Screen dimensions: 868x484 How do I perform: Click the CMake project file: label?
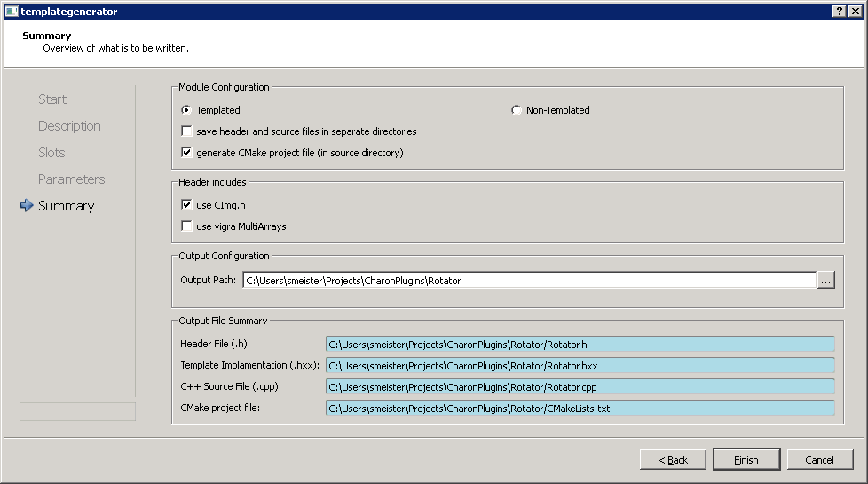(x=220, y=408)
